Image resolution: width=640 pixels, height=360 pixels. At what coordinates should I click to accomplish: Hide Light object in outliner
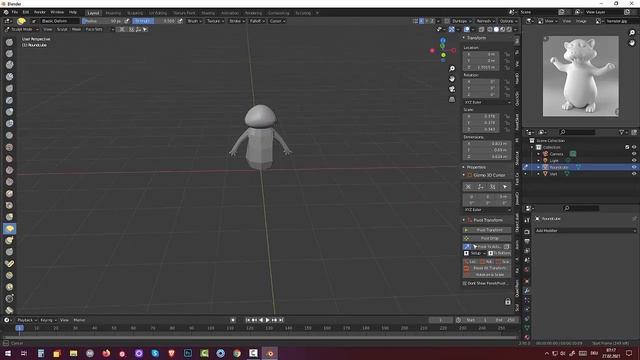(x=634, y=160)
